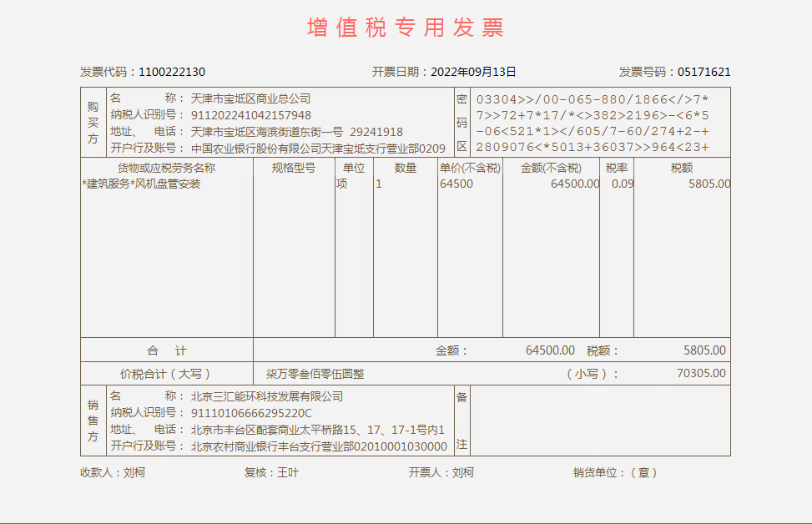Screen dimensions: 812x524
Task: Select item name *建筑服务*风机盘管安装
Action: 141,184
